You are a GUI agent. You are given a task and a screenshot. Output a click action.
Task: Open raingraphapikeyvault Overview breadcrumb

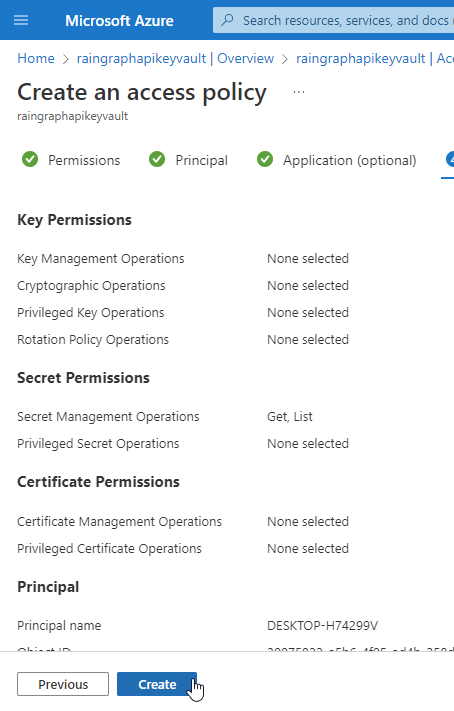click(175, 58)
